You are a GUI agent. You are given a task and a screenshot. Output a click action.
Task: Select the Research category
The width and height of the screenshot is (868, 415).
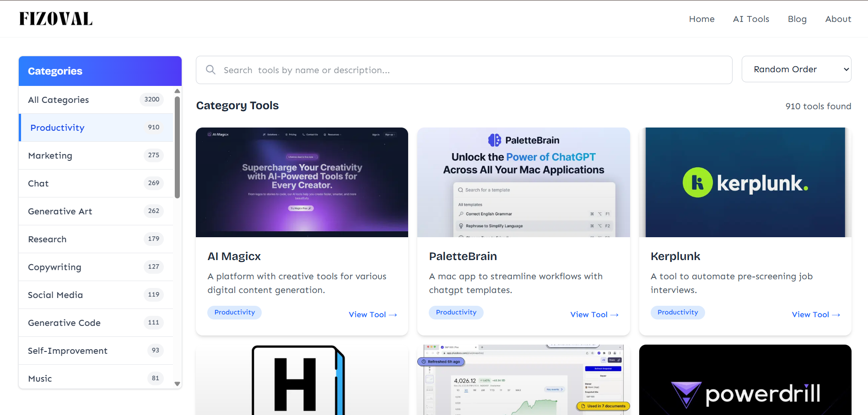(96, 239)
